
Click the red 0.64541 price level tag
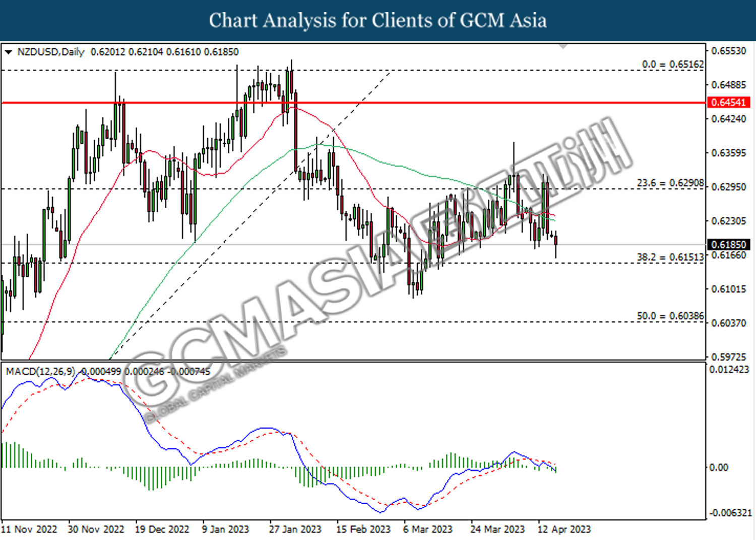coord(729,102)
